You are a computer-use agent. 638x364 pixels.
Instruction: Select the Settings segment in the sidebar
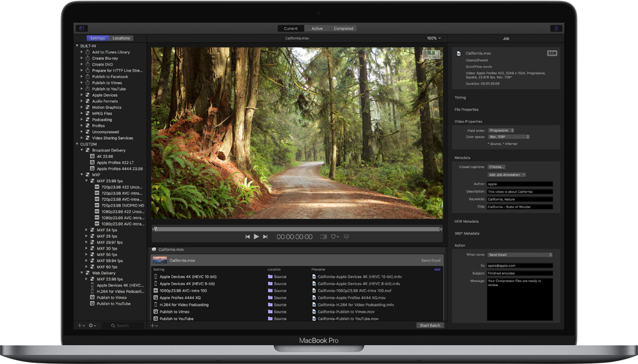pyautogui.click(x=98, y=38)
